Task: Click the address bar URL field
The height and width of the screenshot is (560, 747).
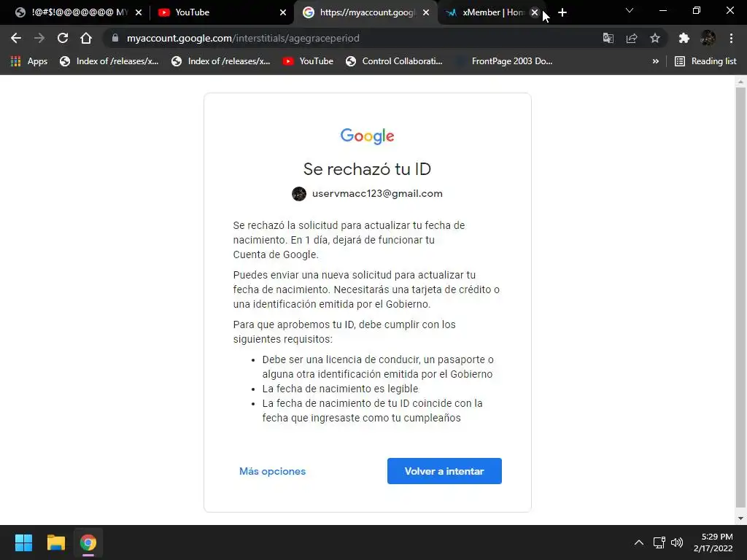Action: 352,38
